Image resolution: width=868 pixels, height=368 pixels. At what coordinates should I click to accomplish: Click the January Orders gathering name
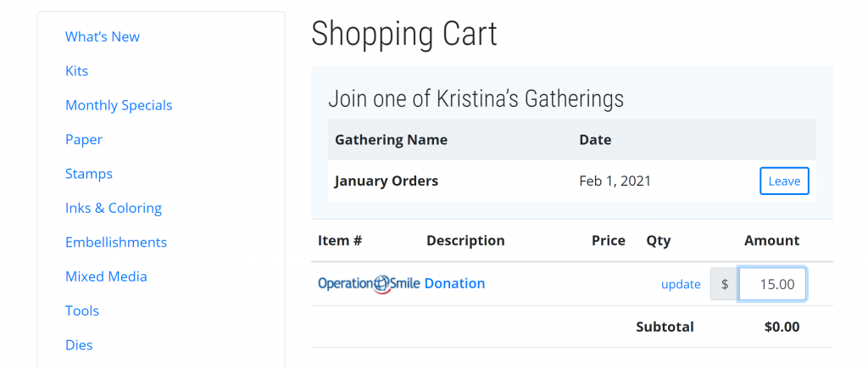point(386,181)
